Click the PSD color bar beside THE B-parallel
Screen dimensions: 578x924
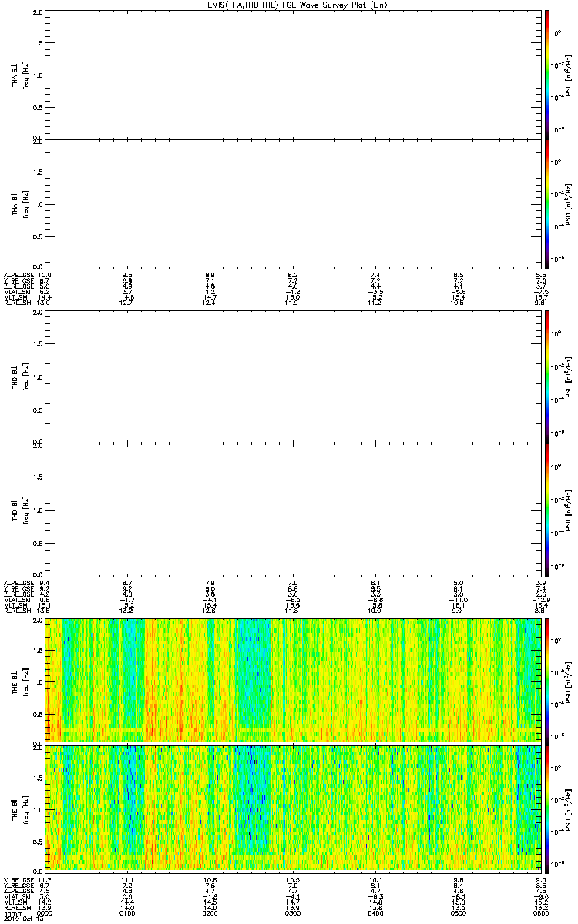[x=547, y=808]
